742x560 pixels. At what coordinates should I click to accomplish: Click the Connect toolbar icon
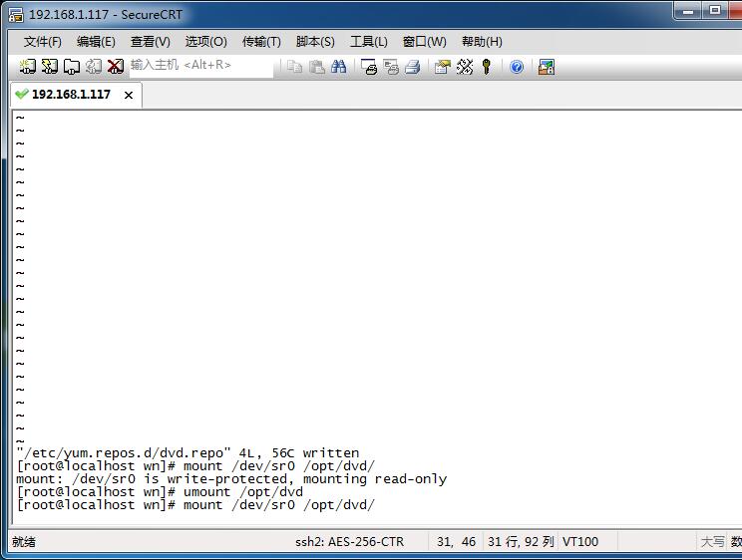pyautogui.click(x=28, y=66)
